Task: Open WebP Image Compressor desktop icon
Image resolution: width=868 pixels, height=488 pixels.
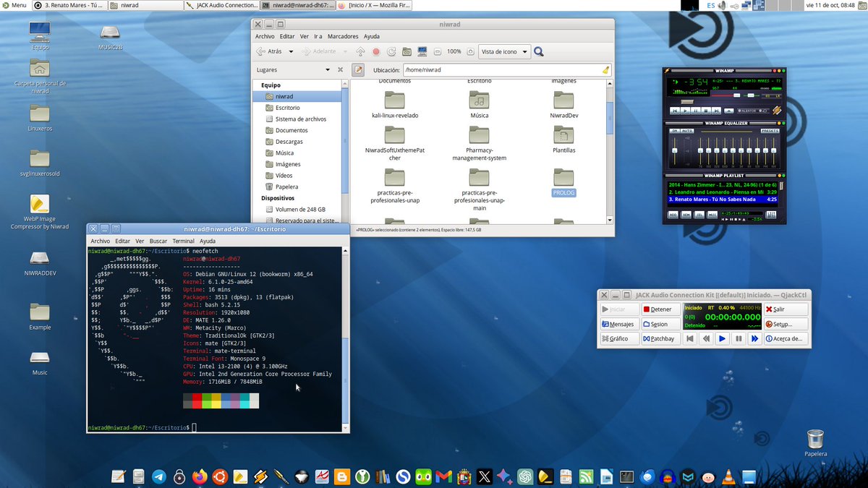Action: [40, 212]
